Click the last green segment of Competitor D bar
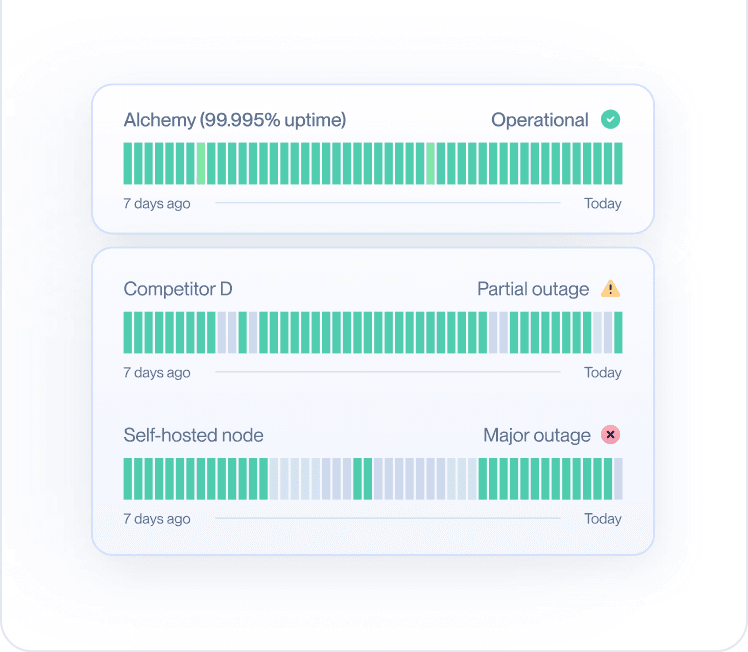This screenshot has height=652, width=748. pyautogui.click(x=618, y=332)
